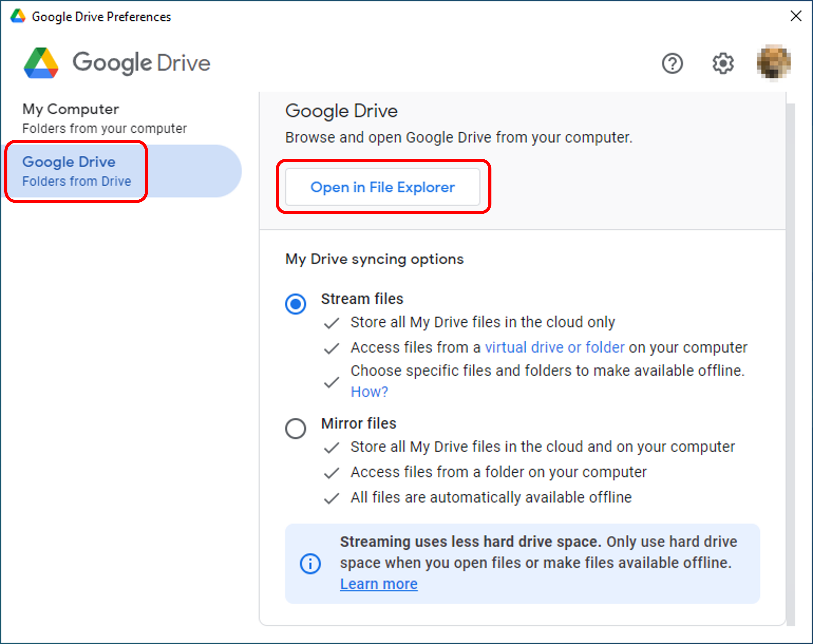
Task: Open the Help question mark icon
Action: coord(672,63)
